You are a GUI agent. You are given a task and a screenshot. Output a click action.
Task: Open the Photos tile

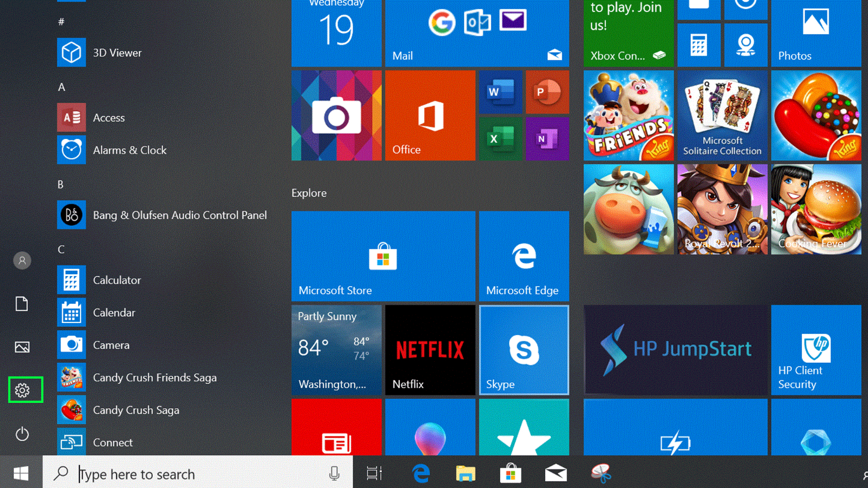click(x=816, y=33)
